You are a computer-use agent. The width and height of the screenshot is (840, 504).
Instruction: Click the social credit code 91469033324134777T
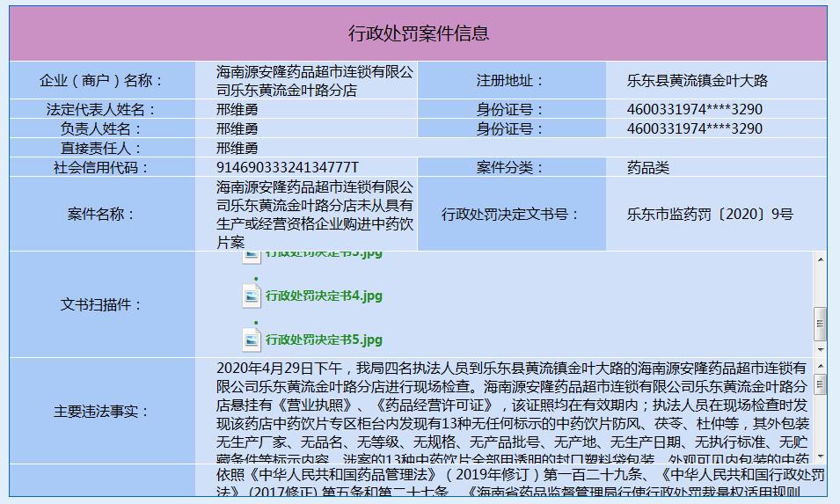click(289, 167)
